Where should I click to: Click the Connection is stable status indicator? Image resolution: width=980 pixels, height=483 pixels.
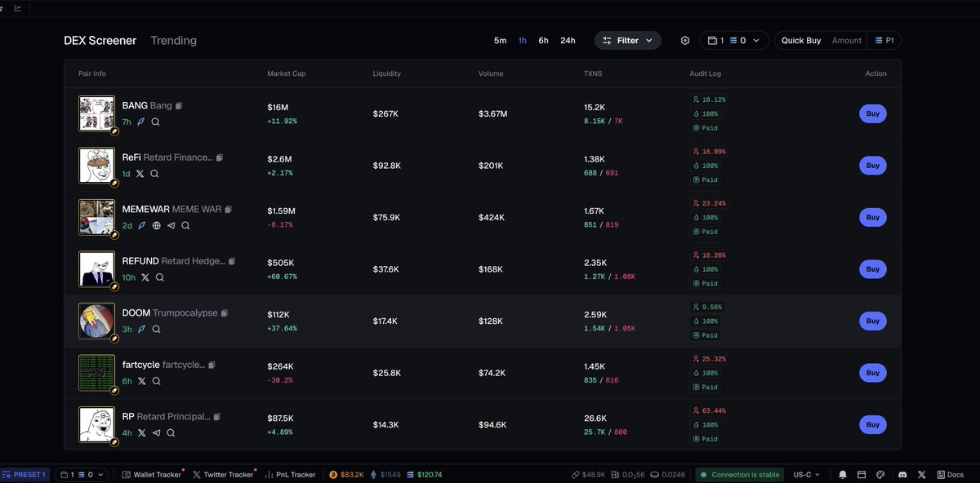point(739,475)
